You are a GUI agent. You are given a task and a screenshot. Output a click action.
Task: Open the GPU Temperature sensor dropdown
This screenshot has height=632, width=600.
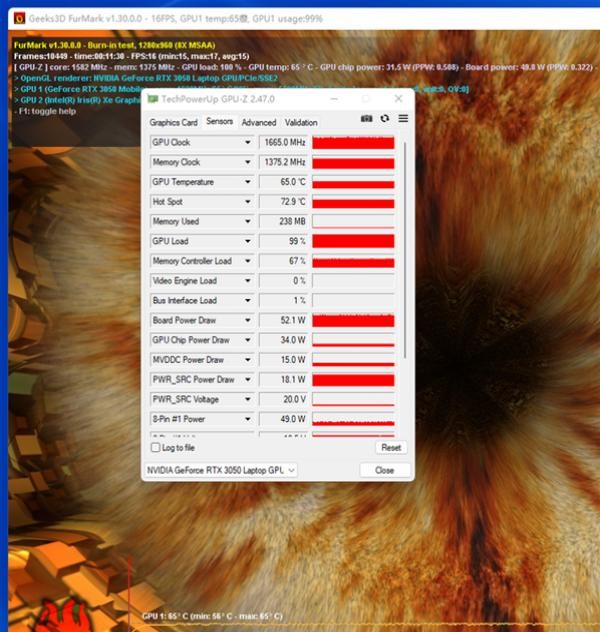248,182
